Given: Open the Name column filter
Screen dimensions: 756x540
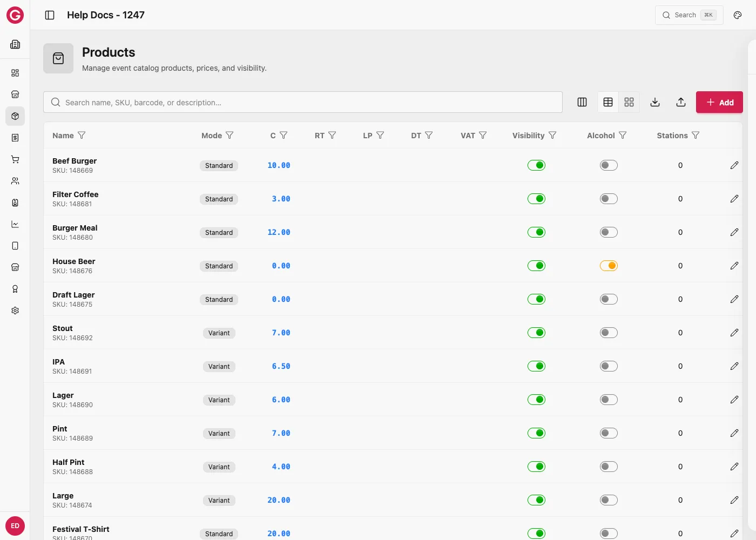Looking at the screenshot, I should [82, 136].
